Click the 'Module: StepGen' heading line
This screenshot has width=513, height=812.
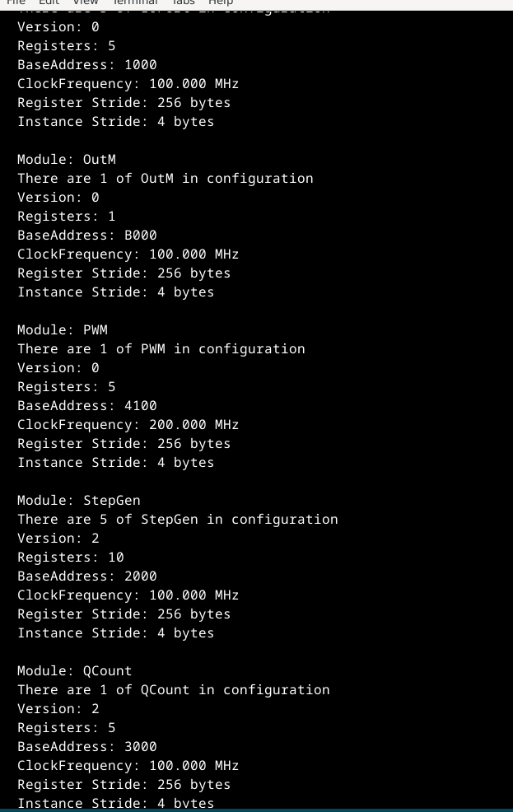pyautogui.click(x=79, y=500)
